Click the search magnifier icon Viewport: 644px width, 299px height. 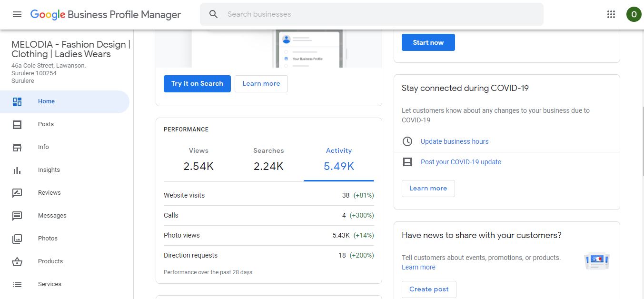pyautogui.click(x=214, y=14)
